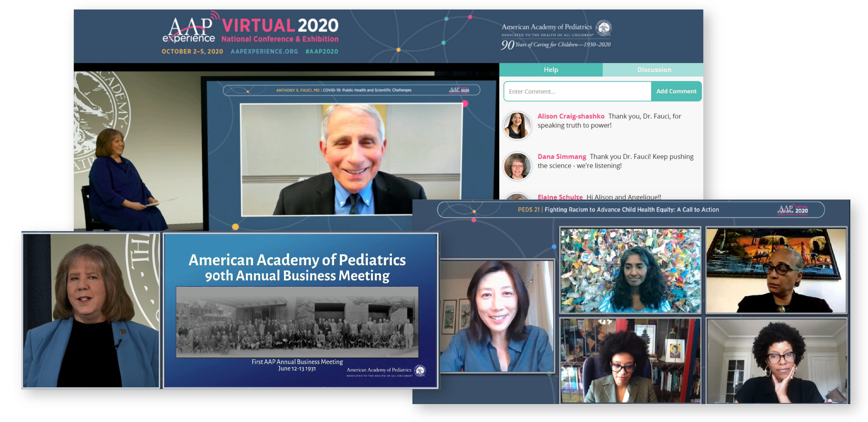The width and height of the screenshot is (868, 422).
Task: Open the AAPEXPERIENCE.ORG link
Action: pos(264,51)
